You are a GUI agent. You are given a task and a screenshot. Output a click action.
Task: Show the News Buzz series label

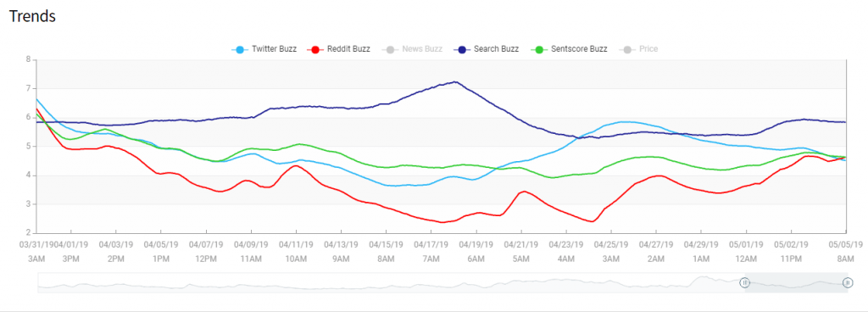click(x=422, y=49)
